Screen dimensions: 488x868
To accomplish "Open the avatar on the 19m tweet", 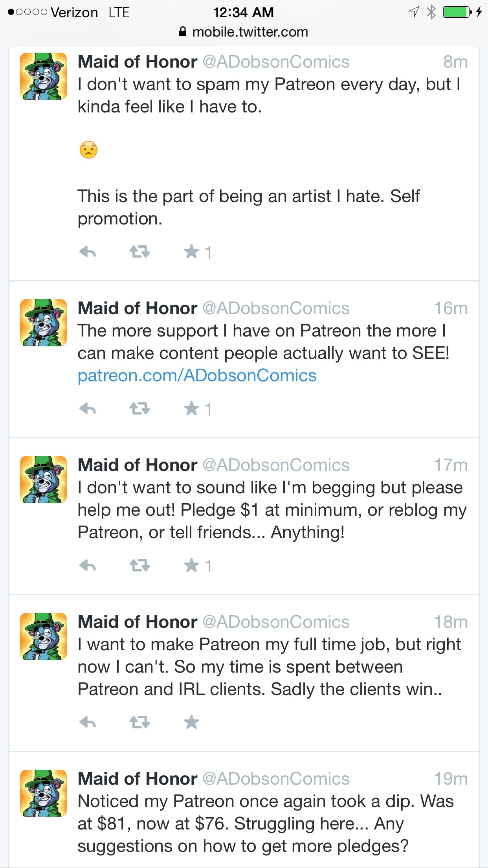I will point(43,793).
